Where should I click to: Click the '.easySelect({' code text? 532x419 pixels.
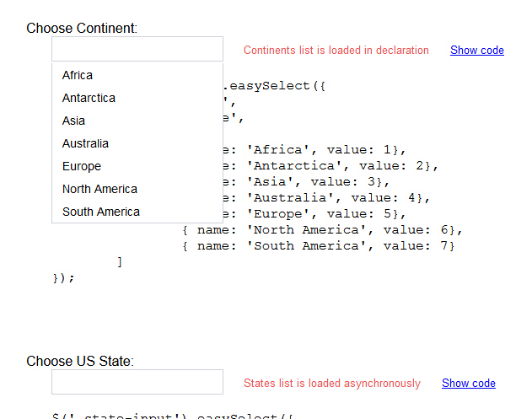(270, 86)
